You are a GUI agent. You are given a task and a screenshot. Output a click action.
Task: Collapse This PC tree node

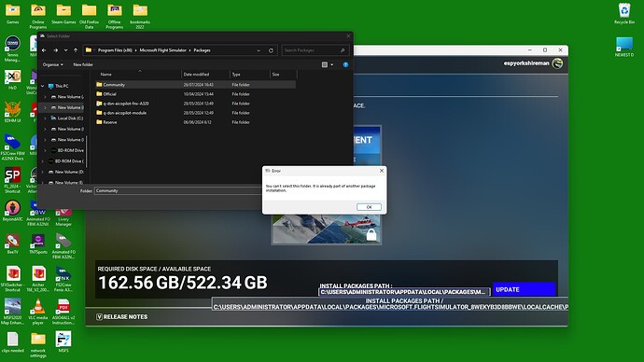point(42,86)
